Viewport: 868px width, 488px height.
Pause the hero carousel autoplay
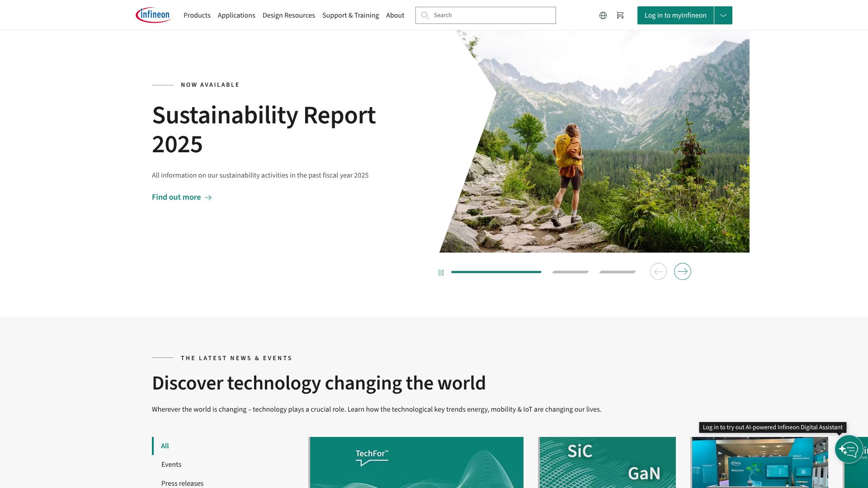pyautogui.click(x=441, y=272)
